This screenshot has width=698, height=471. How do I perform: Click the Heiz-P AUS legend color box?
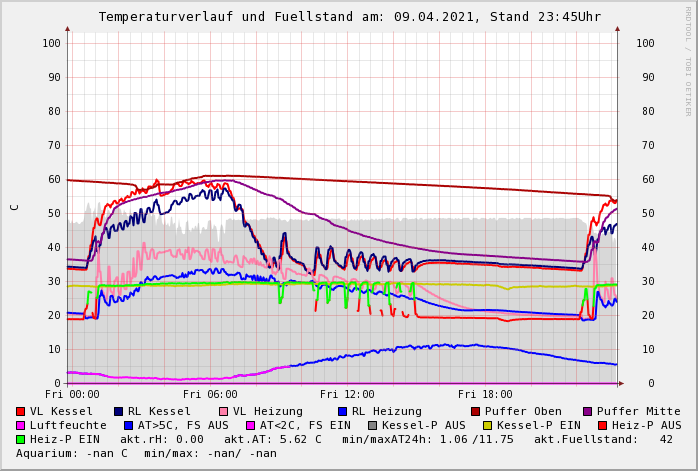601,425
